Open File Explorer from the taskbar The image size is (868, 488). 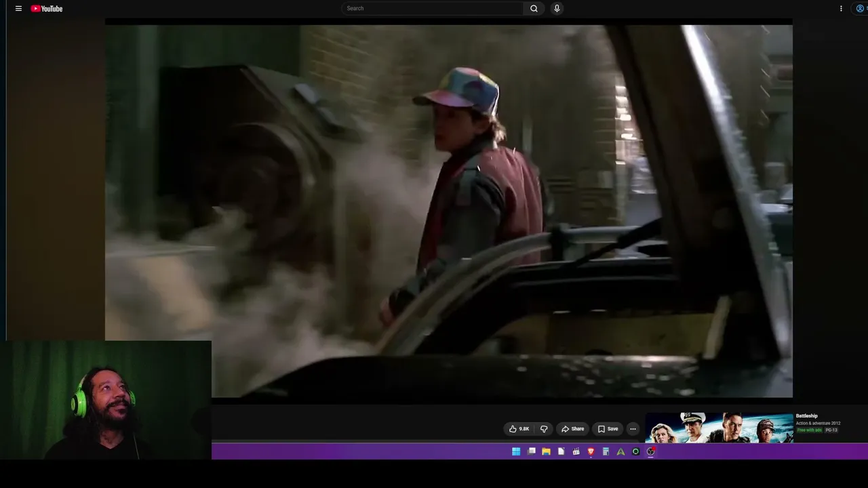(x=546, y=451)
